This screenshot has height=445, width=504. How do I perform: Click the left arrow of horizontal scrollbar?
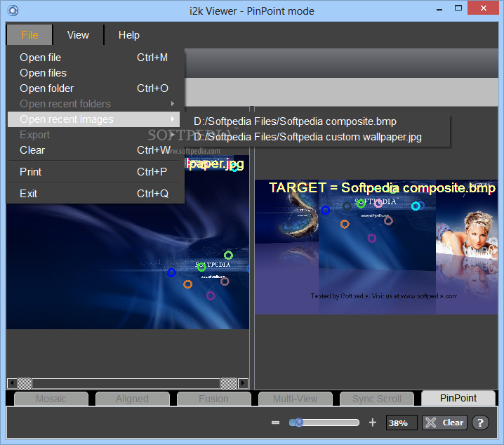pos(12,383)
